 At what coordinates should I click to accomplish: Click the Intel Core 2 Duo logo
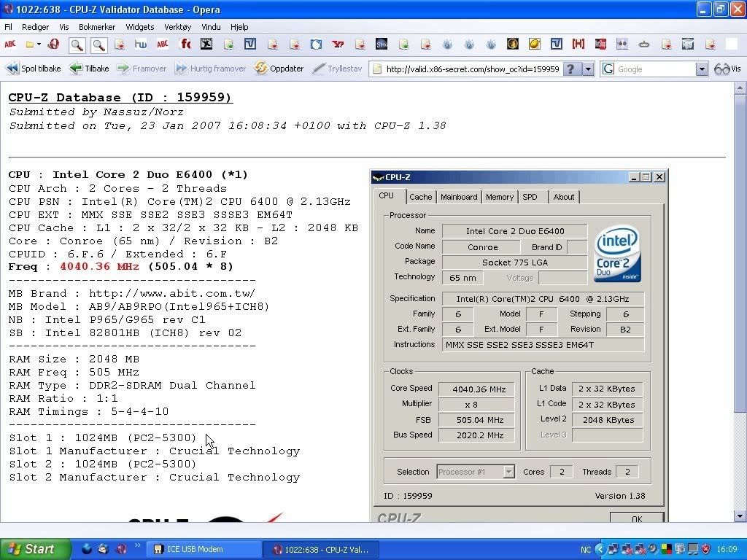tap(617, 253)
